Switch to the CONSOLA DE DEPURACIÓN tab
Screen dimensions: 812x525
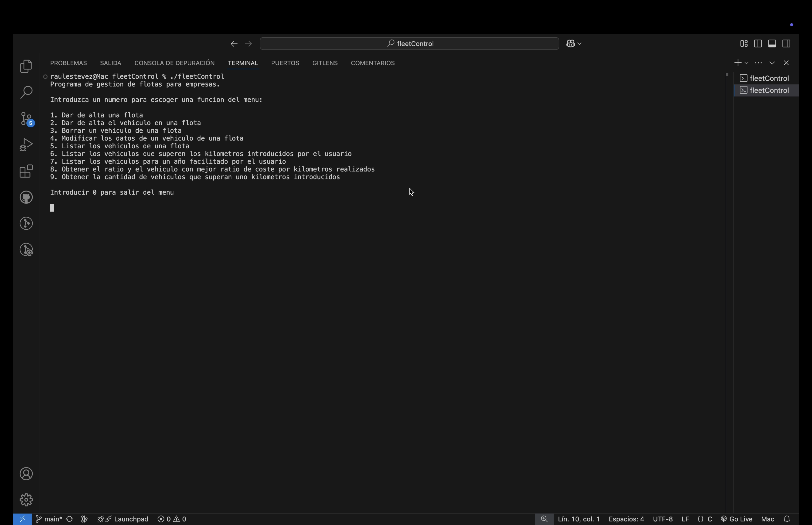tap(175, 63)
